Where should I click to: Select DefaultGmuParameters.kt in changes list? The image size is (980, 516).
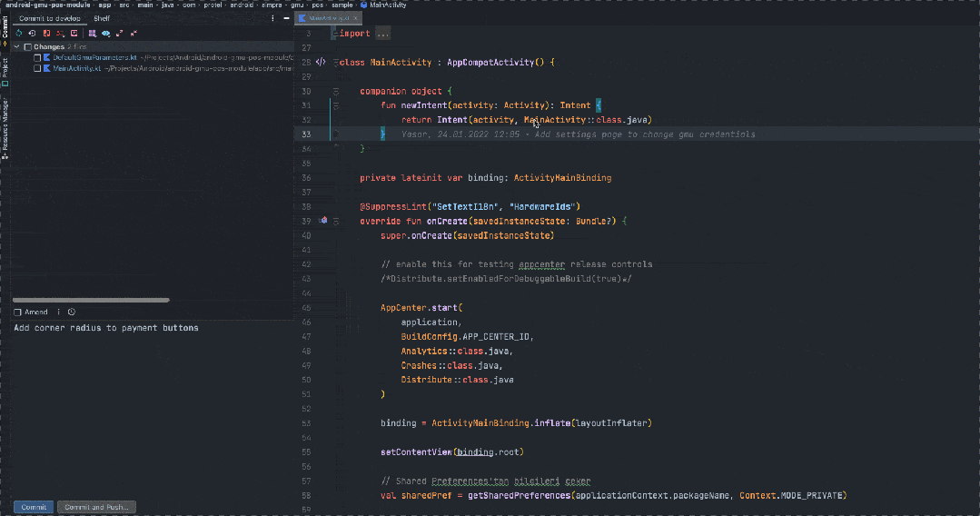pos(94,57)
